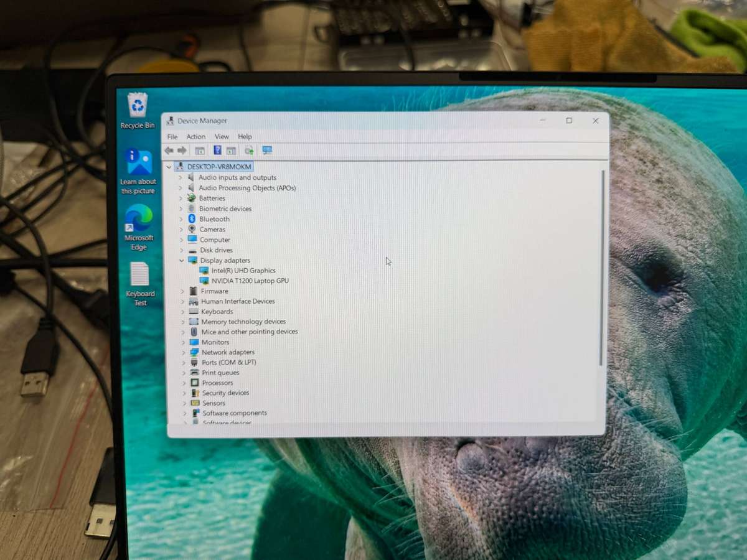Click the Learn about this picture desktop icon
This screenshot has width=747, height=560.
click(x=138, y=172)
